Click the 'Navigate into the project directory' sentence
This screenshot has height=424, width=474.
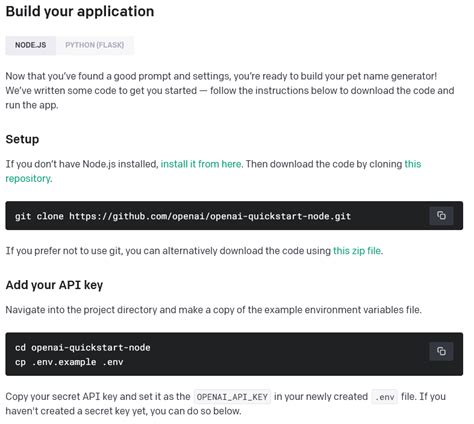(x=214, y=310)
